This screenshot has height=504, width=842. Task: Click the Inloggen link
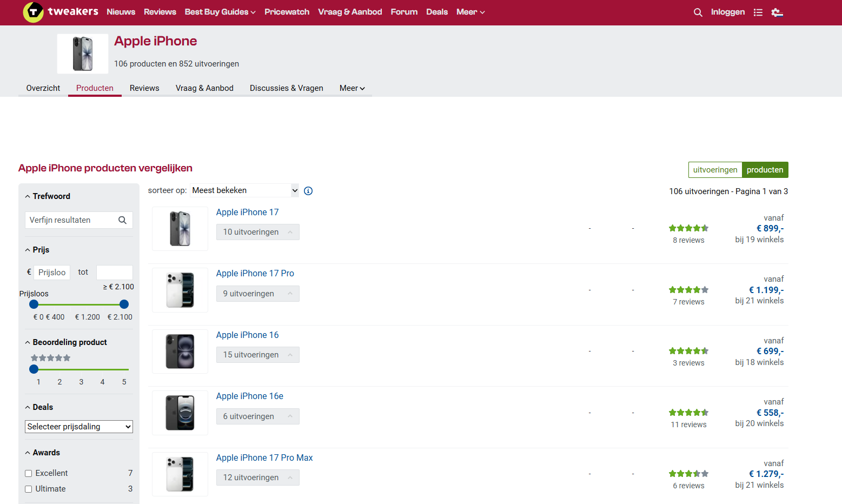727,12
